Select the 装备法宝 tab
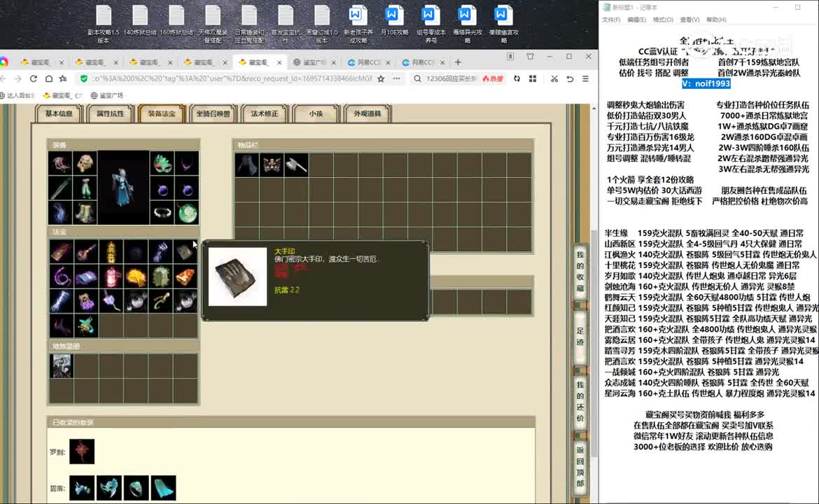This screenshot has width=819, height=504. click(162, 113)
